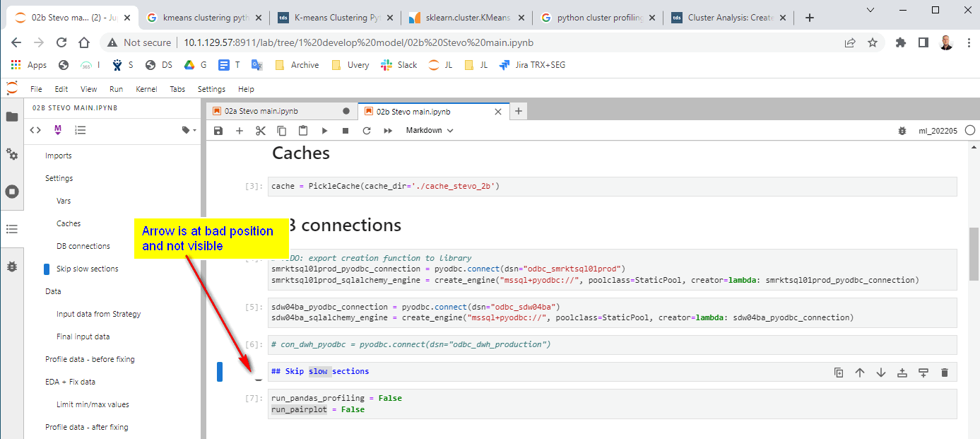Paste cells from the clipboard icon
The width and height of the screenshot is (980, 439).
pos(303,130)
